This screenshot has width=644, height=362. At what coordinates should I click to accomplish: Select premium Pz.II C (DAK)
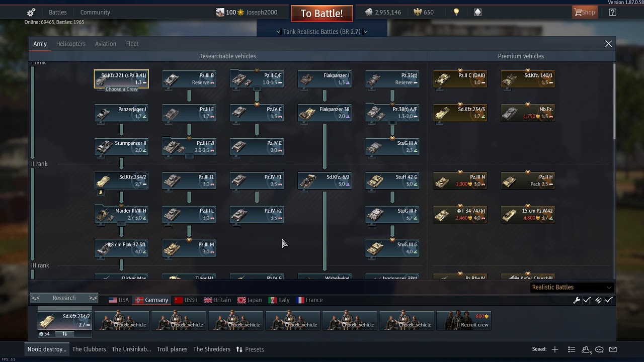click(460, 79)
